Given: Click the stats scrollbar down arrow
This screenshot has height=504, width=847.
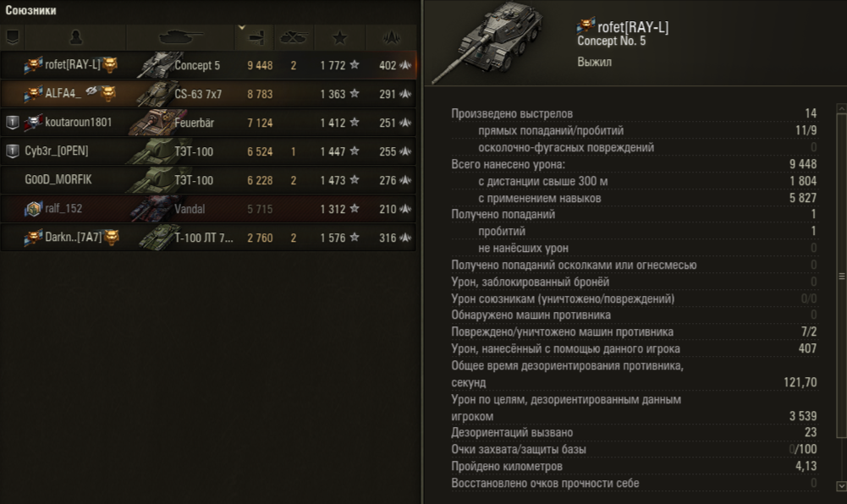Looking at the screenshot, I should [x=842, y=486].
